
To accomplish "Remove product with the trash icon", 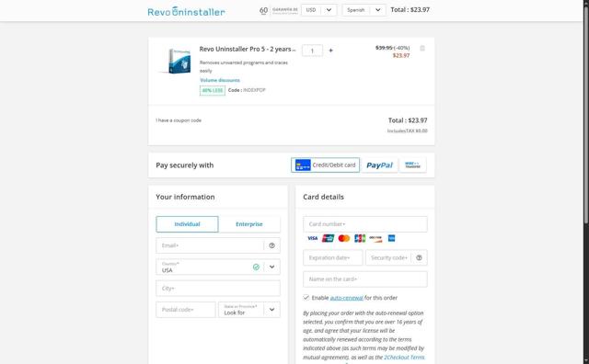I will coord(422,48).
